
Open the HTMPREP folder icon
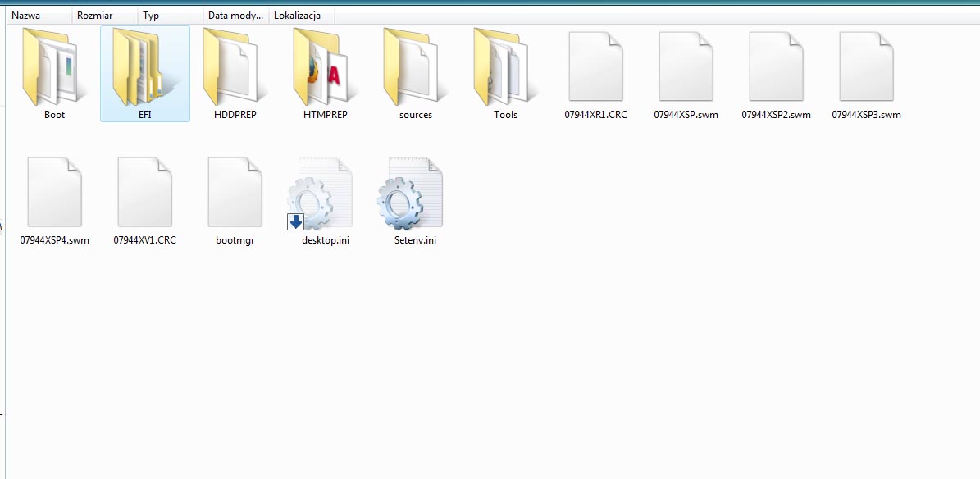coord(325,67)
